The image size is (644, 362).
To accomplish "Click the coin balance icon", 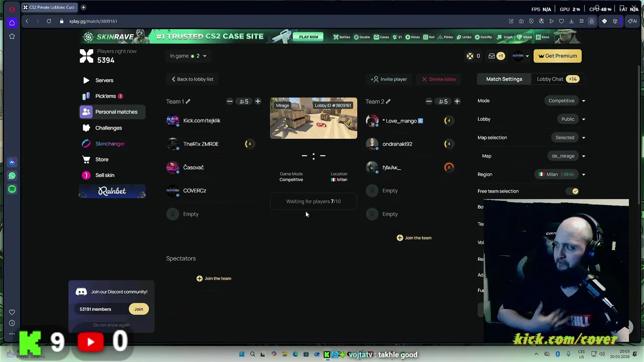I will tap(470, 56).
